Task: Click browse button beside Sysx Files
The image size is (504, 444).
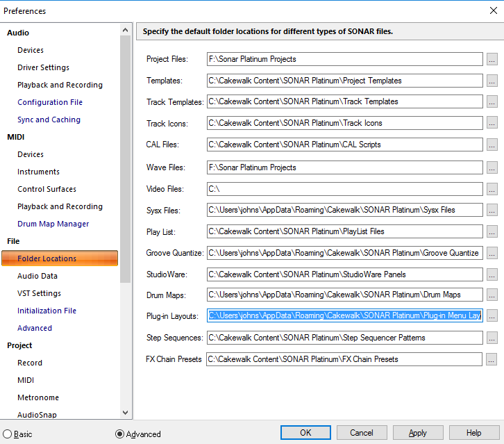Action: (492, 210)
